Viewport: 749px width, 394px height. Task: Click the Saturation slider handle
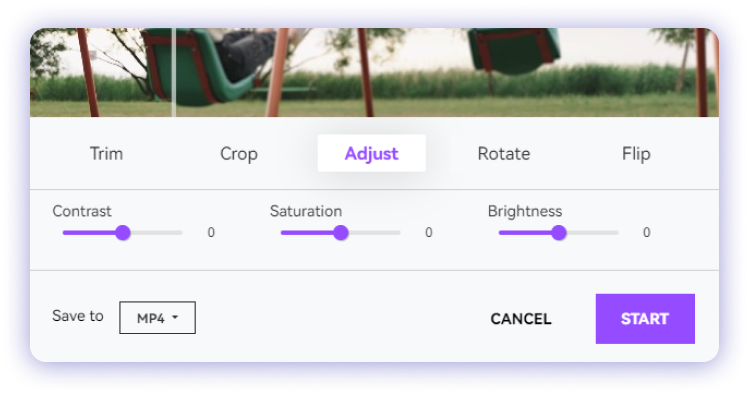pyautogui.click(x=341, y=233)
